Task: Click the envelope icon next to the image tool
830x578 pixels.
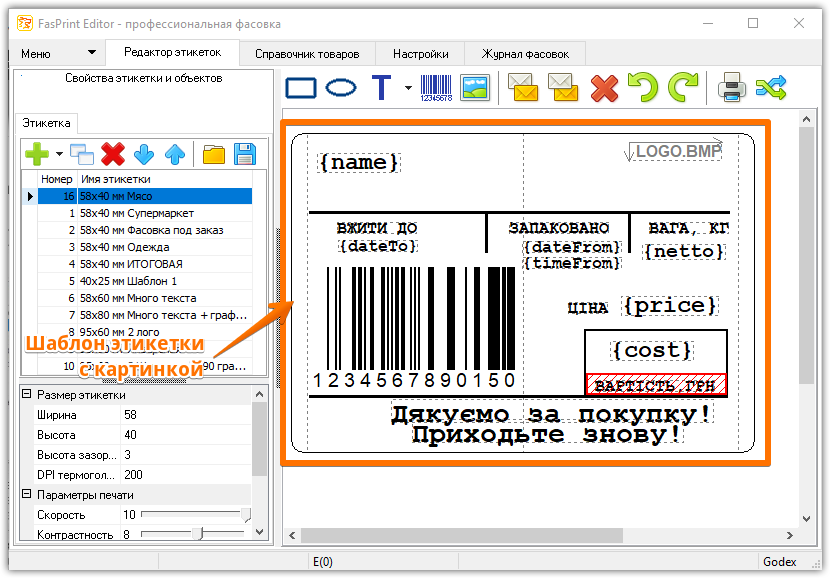Action: pyautogui.click(x=523, y=88)
